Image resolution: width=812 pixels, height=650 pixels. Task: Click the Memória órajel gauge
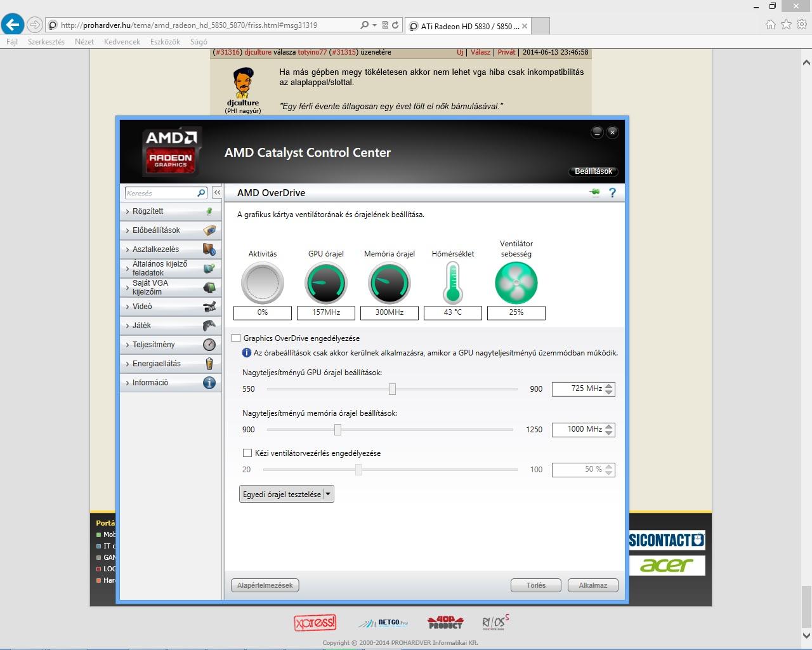click(x=390, y=283)
